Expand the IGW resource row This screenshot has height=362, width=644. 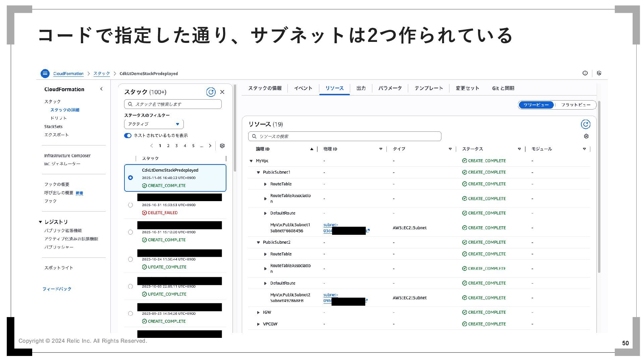pos(258,312)
